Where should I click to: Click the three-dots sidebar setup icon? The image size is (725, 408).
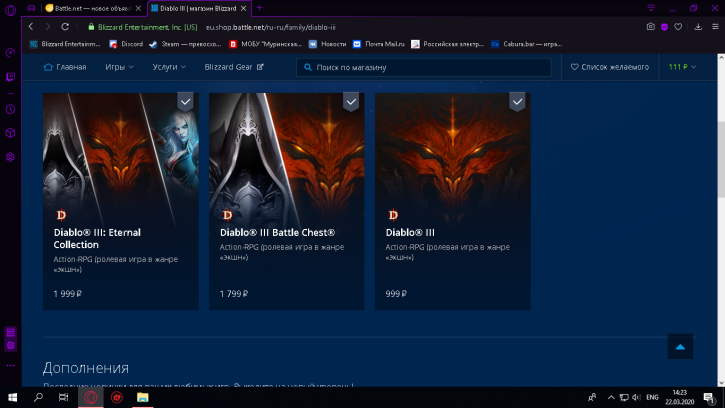pos(10,365)
